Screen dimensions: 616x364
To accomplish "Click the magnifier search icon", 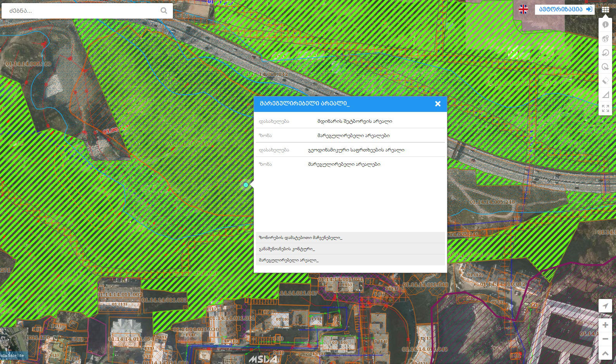I will pyautogui.click(x=164, y=11).
